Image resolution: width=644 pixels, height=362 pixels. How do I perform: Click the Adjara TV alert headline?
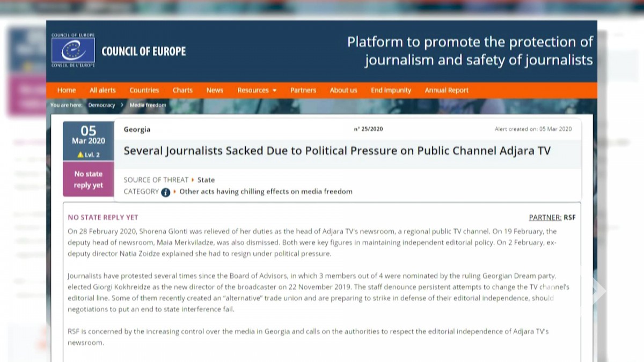pos(337,151)
